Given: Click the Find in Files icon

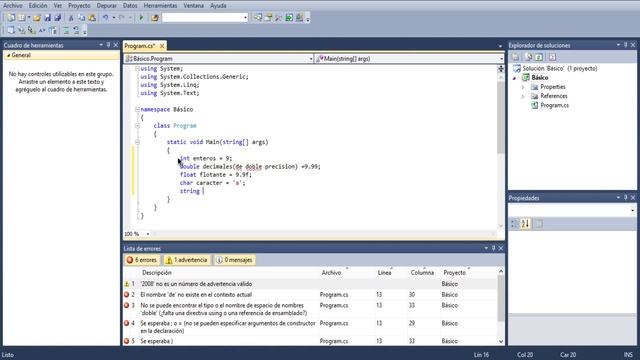Looking at the screenshot, I should [155, 18].
